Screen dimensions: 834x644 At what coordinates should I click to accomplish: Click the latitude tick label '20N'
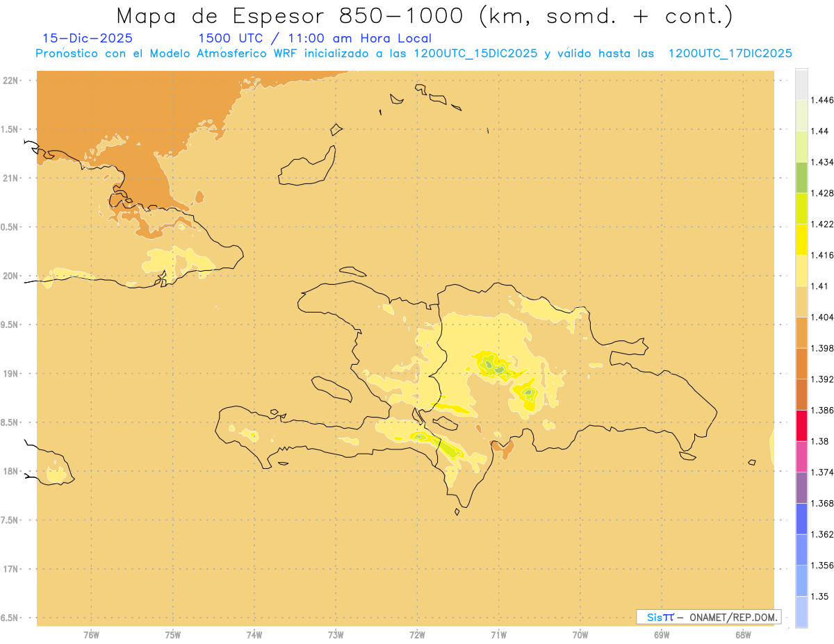(x=11, y=276)
